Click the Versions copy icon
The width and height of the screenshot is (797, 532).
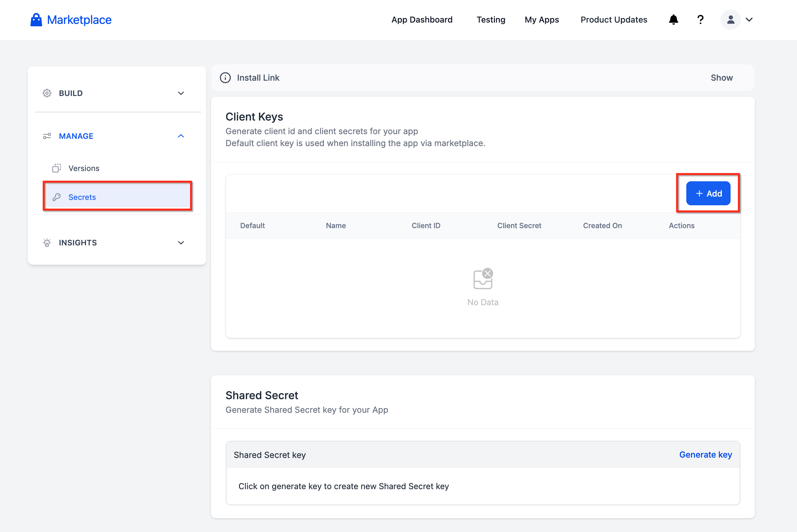tap(57, 168)
